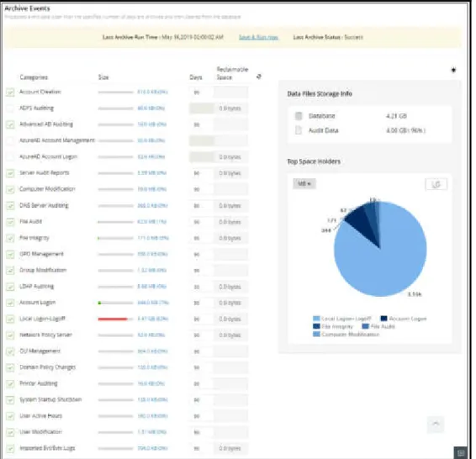Click the chart export icon in Top Space Holders

[x=436, y=184]
